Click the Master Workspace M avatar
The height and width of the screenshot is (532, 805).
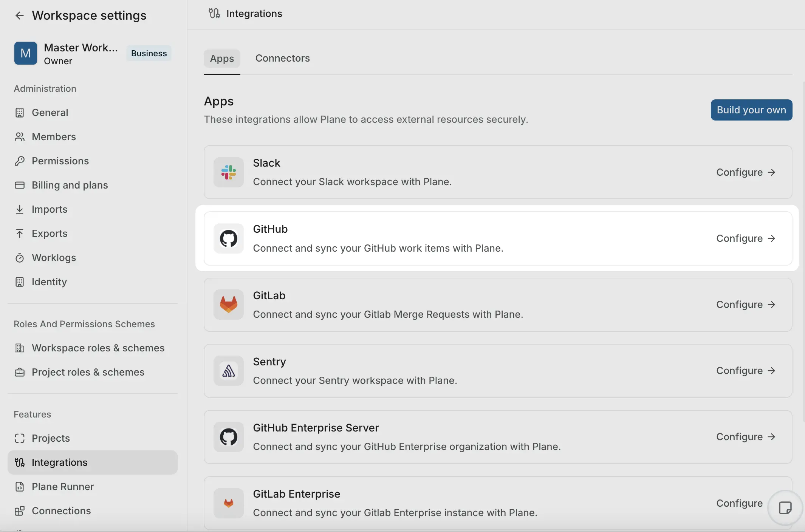tap(26, 53)
